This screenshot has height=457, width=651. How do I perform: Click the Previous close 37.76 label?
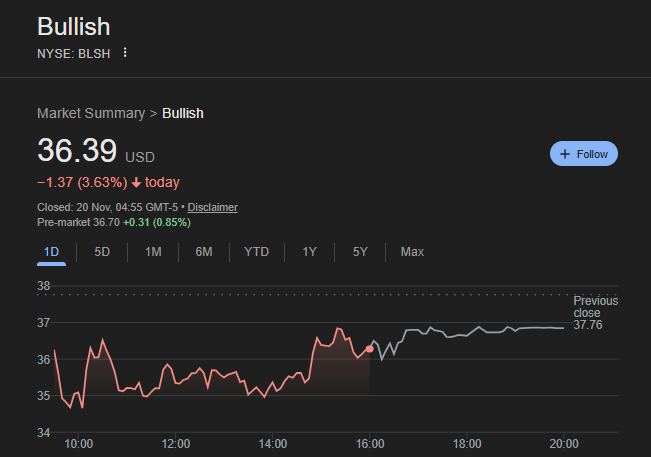point(594,313)
